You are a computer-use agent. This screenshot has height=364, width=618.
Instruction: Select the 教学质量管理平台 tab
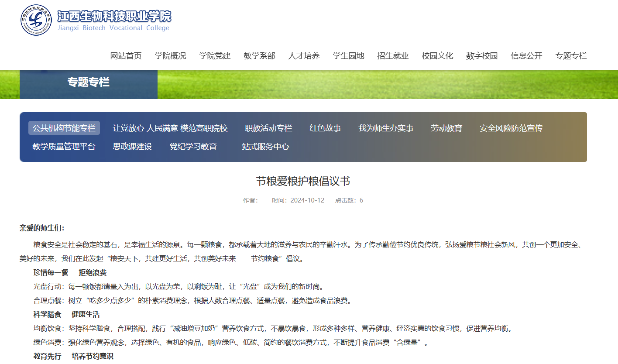64,146
